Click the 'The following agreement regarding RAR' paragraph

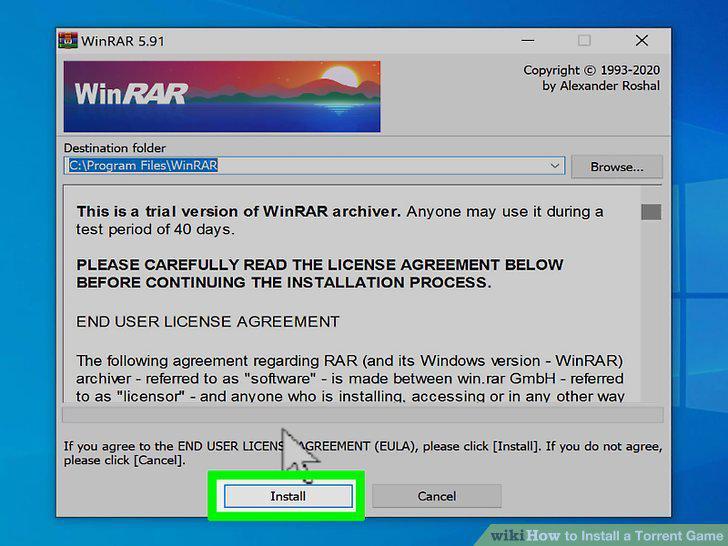351,378
